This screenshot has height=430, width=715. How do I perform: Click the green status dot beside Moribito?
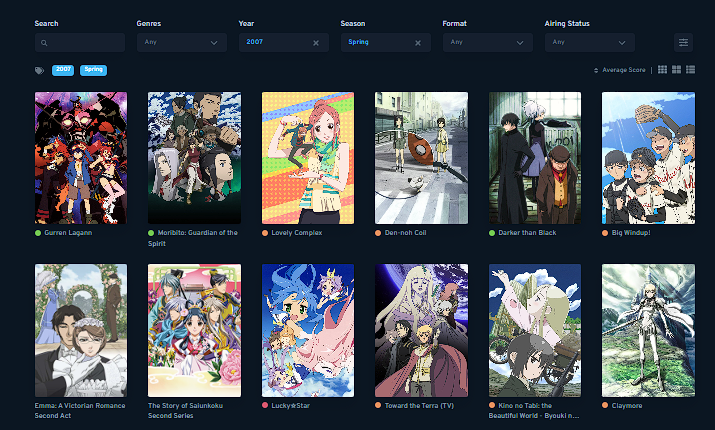151,233
